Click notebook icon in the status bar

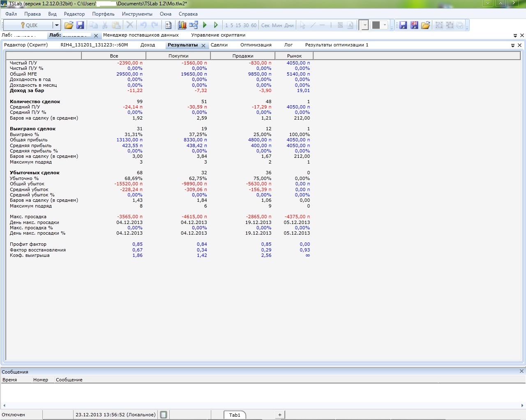click(164, 415)
